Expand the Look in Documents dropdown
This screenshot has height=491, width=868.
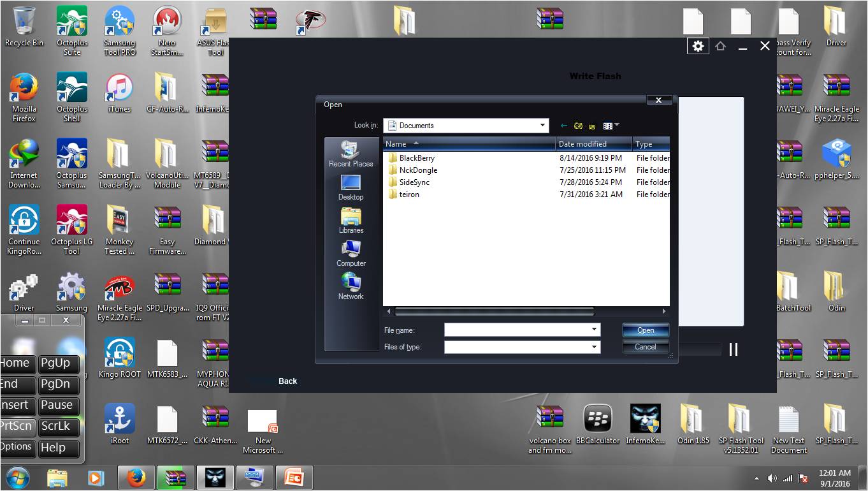[542, 125]
